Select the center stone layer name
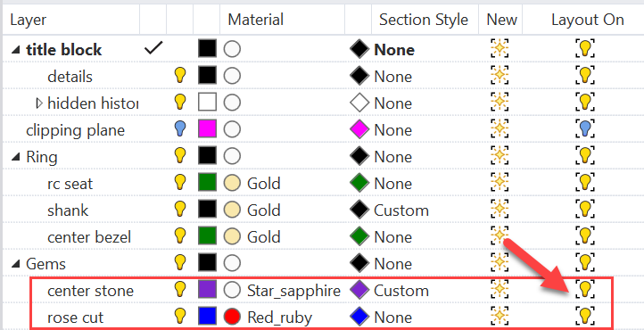The height and width of the screenshot is (330, 644). [91, 291]
